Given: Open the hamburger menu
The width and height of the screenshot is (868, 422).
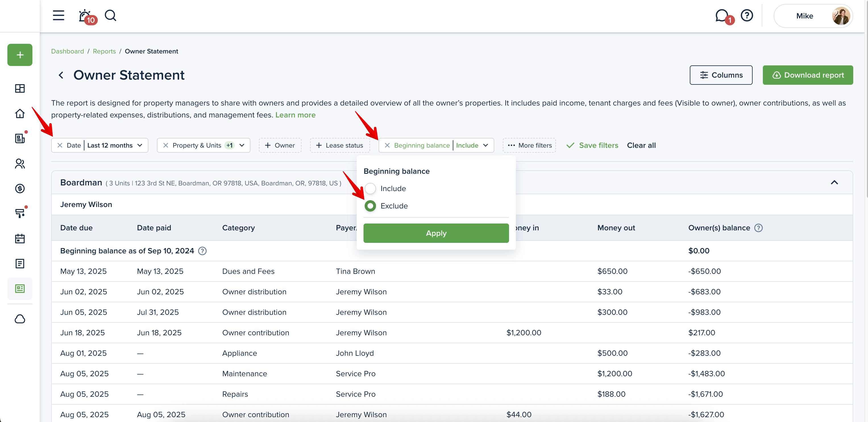Looking at the screenshot, I should click(58, 16).
